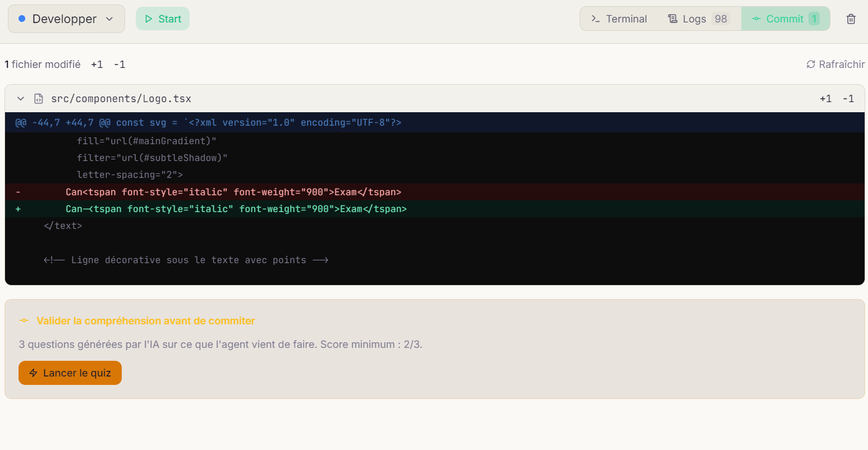Click the green Start button

pos(163,19)
